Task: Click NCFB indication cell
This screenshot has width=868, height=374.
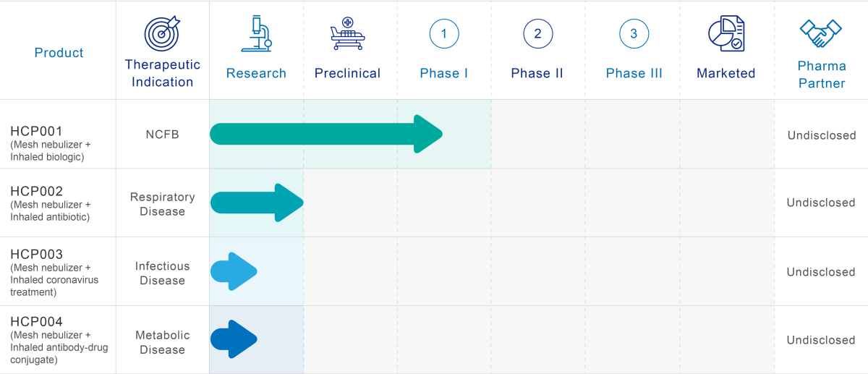Action: pyautogui.click(x=162, y=135)
